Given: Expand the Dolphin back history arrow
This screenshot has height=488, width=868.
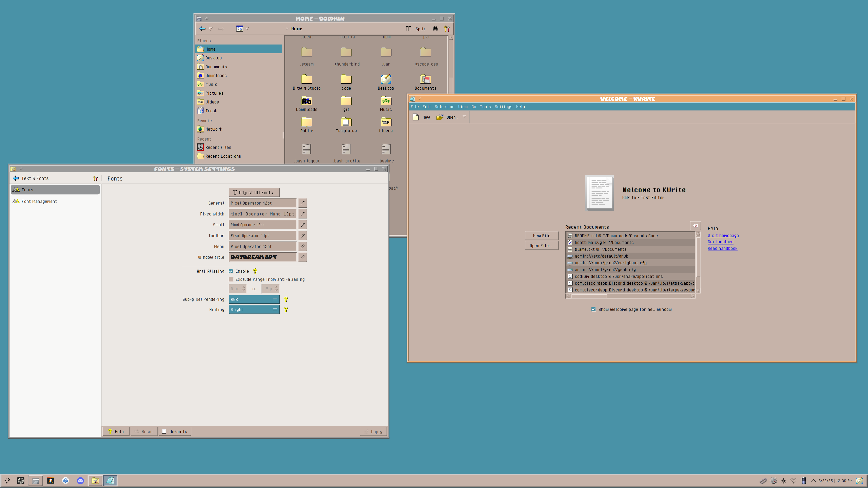Looking at the screenshot, I should (x=211, y=29).
